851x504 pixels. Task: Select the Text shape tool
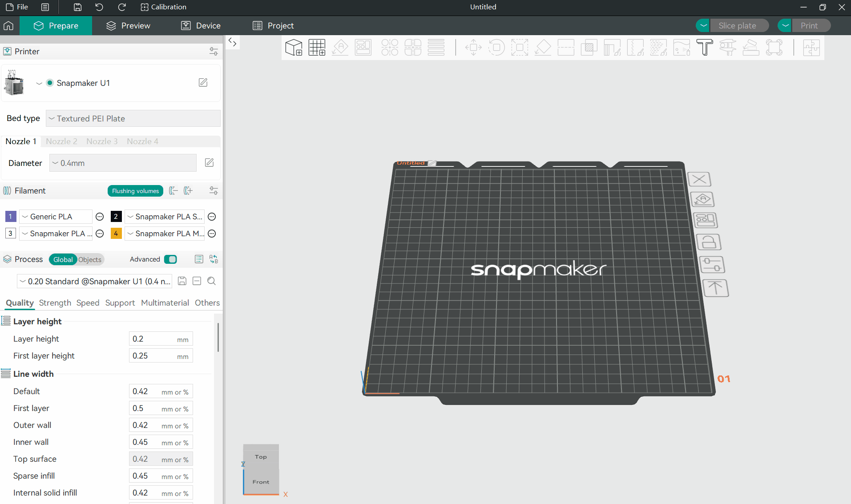705,48
